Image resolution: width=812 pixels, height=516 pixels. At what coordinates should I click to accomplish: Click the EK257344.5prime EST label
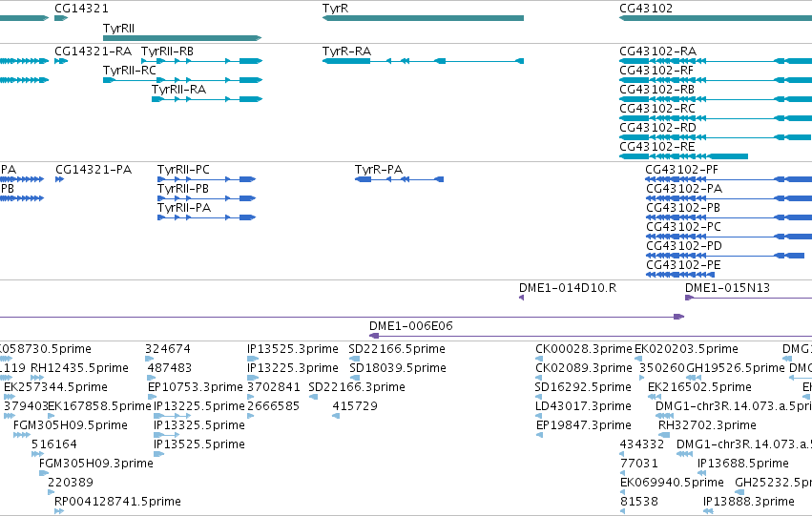(x=55, y=387)
